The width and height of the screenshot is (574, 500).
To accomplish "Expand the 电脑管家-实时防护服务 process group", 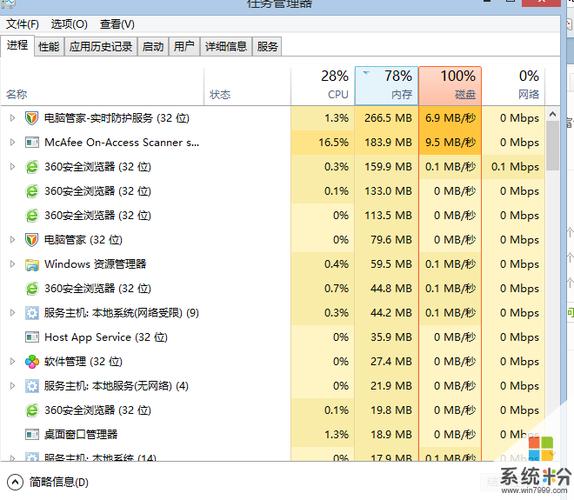I will [12, 118].
